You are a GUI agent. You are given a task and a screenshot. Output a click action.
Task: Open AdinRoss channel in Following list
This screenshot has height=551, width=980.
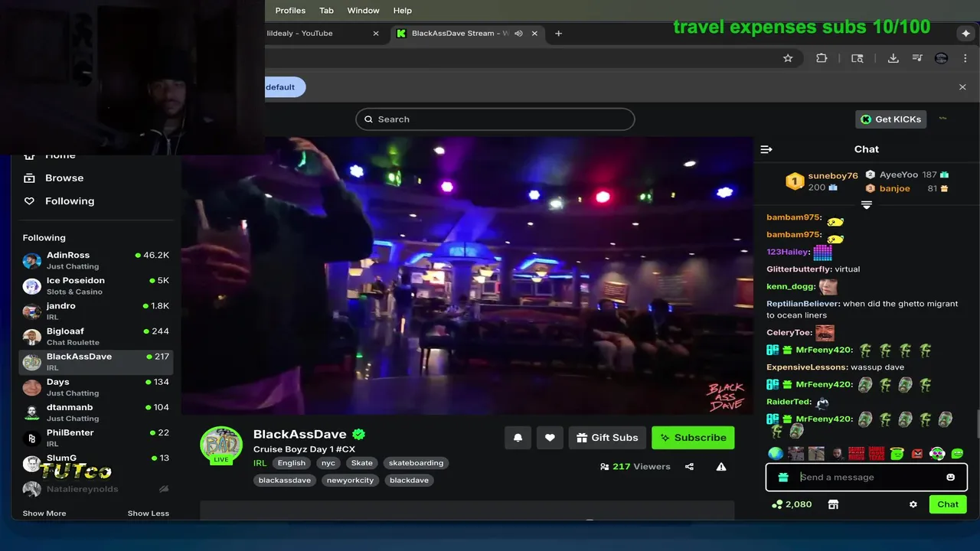(96, 260)
